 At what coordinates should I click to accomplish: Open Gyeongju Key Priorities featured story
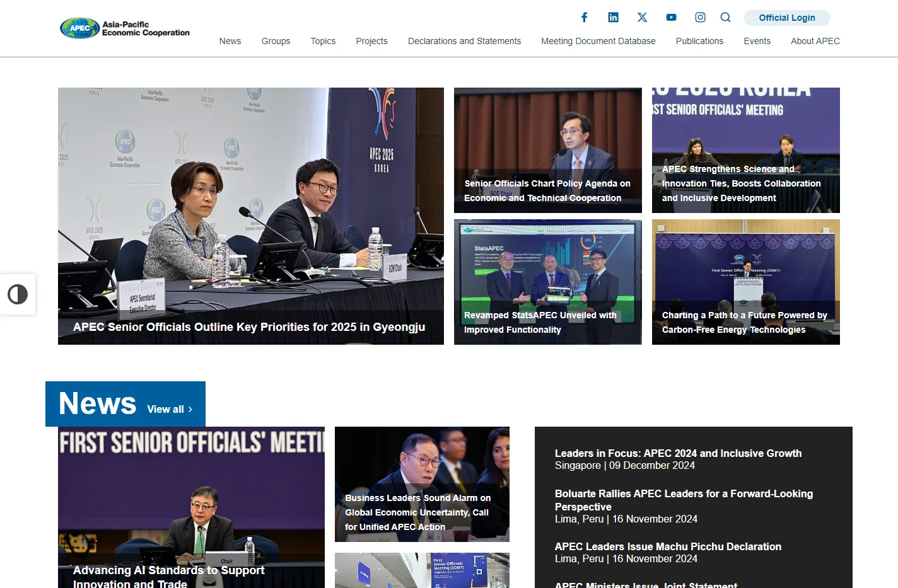251,216
